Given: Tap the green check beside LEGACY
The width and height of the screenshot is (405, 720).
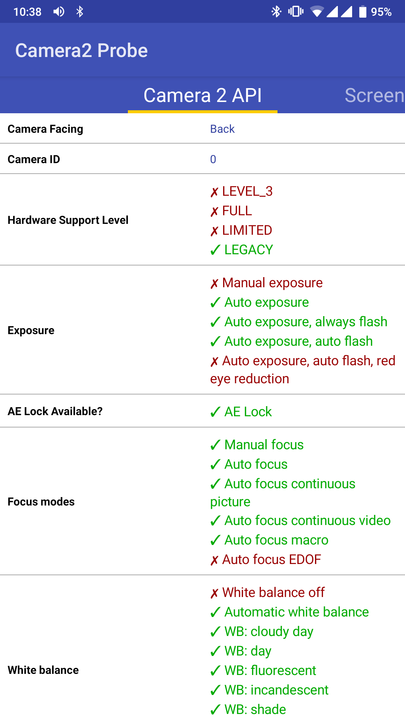Looking at the screenshot, I should [215, 250].
